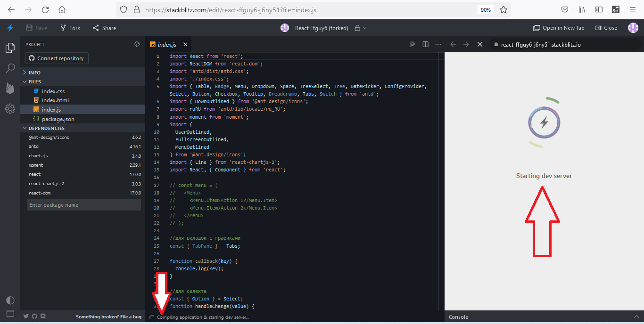Viewport: 644px width, 324px height.
Task: Stop loading preview with the X icon
Action: point(480,44)
